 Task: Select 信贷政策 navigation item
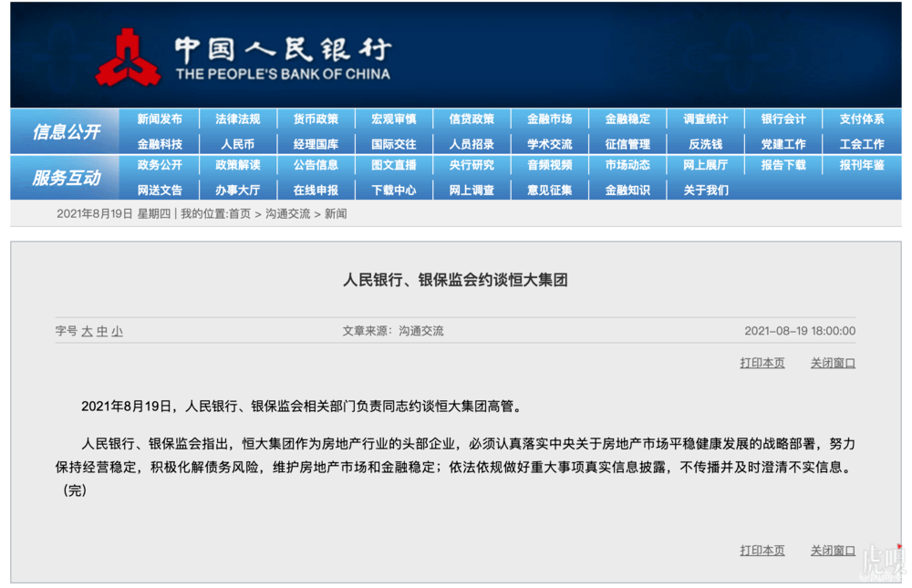(x=472, y=119)
